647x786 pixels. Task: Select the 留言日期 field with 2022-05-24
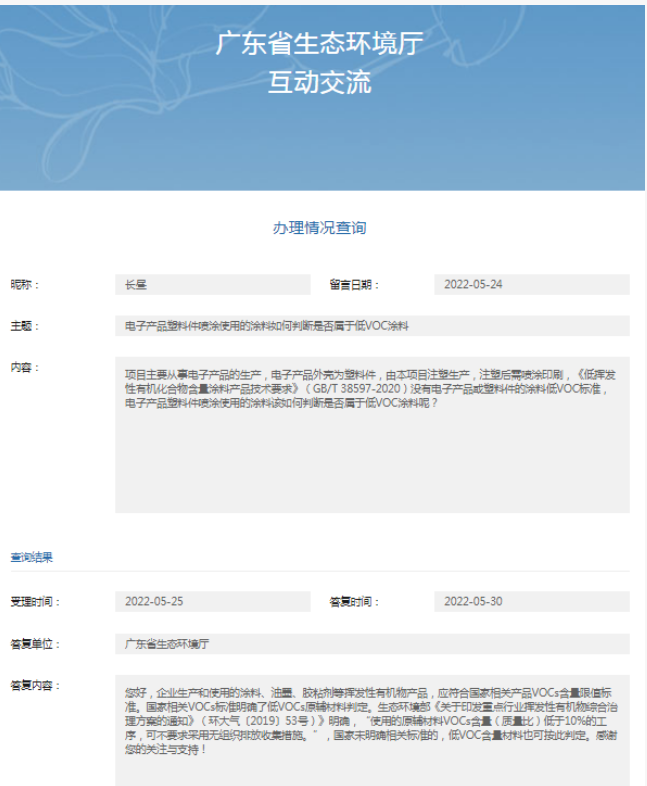click(531, 285)
